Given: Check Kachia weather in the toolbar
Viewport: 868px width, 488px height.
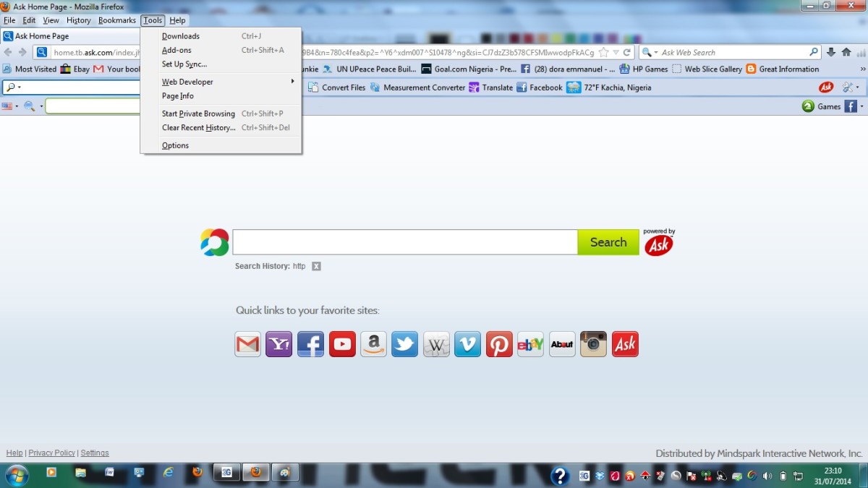Looking at the screenshot, I should 610,87.
